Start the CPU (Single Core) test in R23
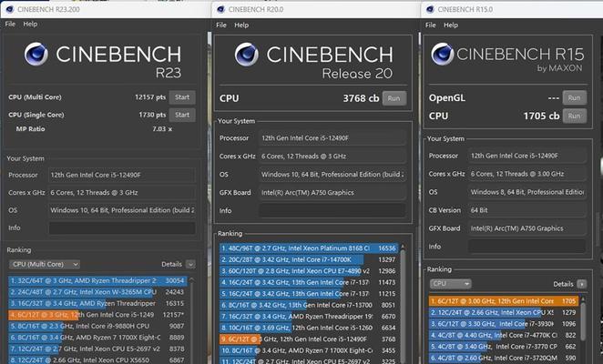The image size is (603, 364). (x=182, y=115)
